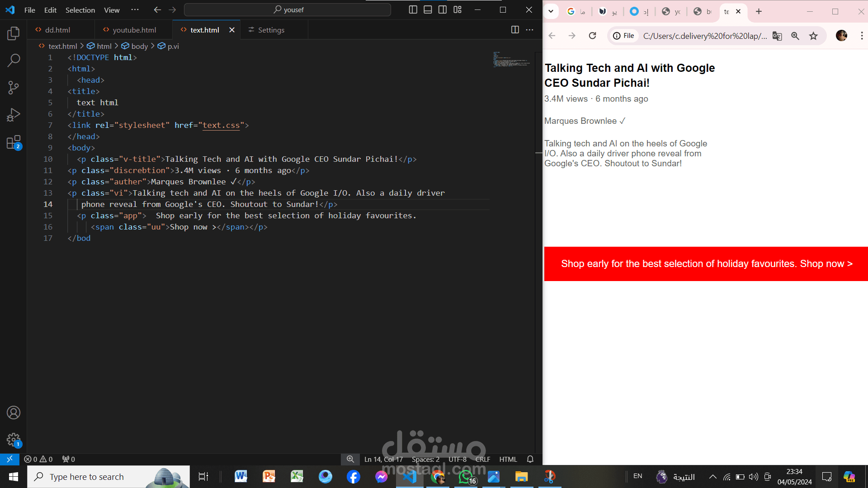Customize layout in VS Code title bar

tap(458, 10)
